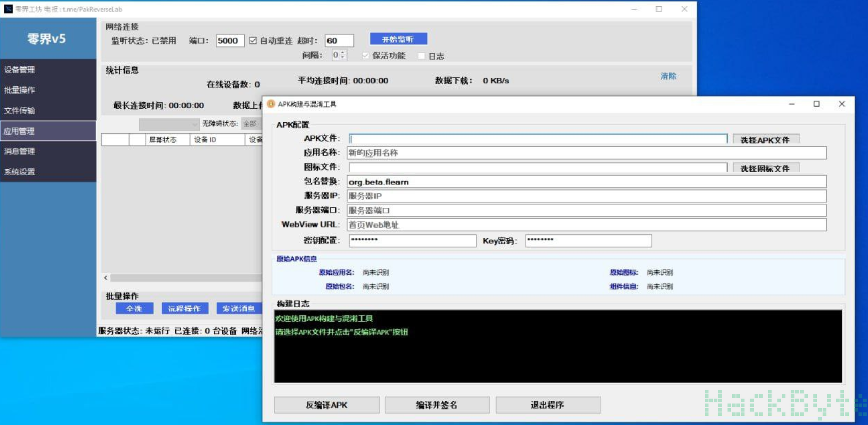Expand the 无障碍状态 dropdown
Image resolution: width=868 pixels, height=425 pixels.
point(251,124)
